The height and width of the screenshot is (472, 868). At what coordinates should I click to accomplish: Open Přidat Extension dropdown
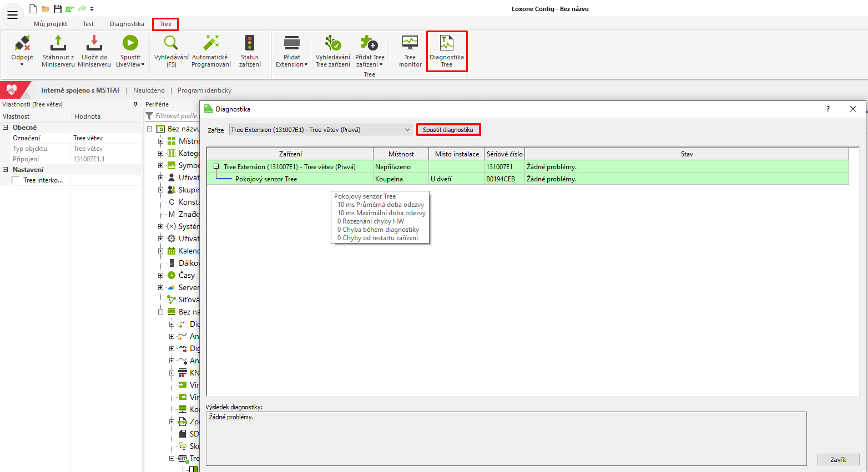point(292,64)
